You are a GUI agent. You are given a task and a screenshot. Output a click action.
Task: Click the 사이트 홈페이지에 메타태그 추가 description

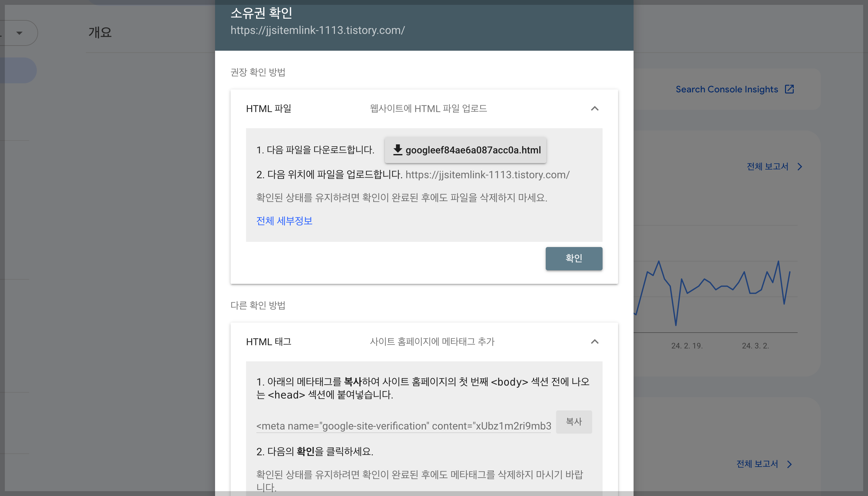point(432,342)
